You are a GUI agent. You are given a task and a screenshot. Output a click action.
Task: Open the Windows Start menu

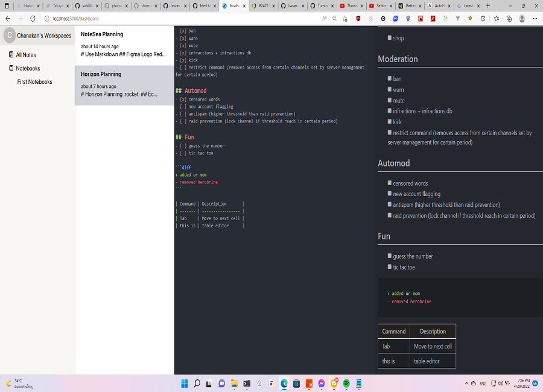pyautogui.click(x=184, y=384)
